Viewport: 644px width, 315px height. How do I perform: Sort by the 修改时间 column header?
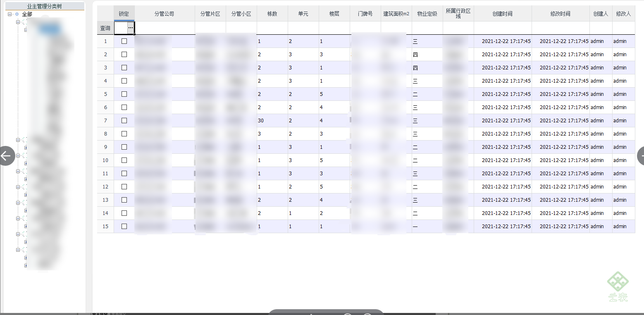click(x=561, y=14)
